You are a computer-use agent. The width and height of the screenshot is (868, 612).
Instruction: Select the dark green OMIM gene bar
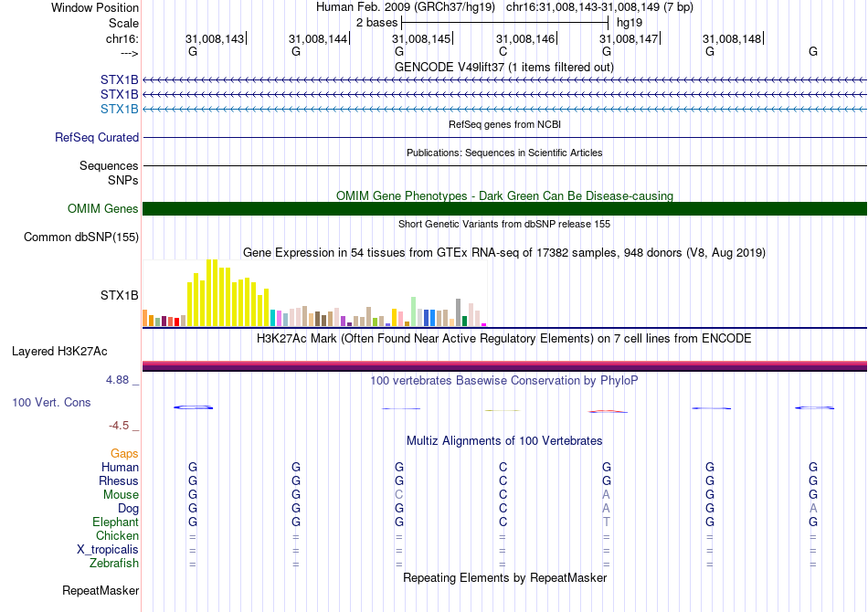click(504, 208)
